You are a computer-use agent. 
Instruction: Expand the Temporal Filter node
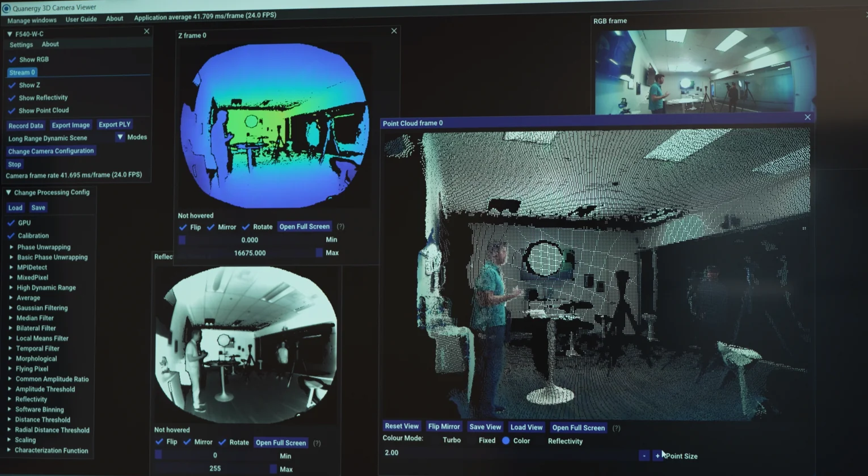[x=10, y=348]
